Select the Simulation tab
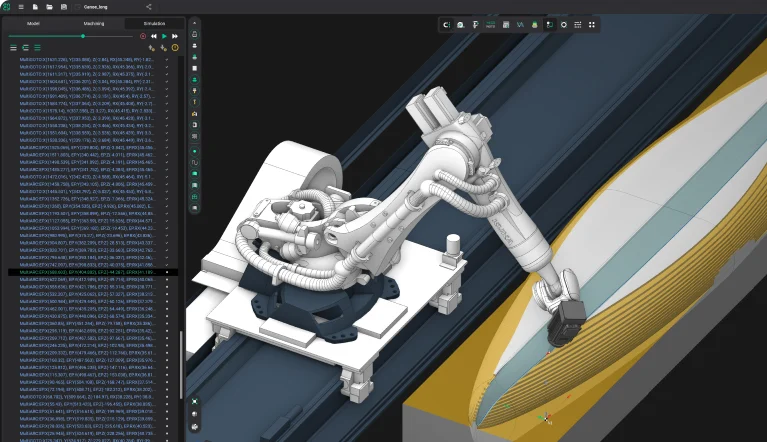The height and width of the screenshot is (442, 767). point(154,22)
